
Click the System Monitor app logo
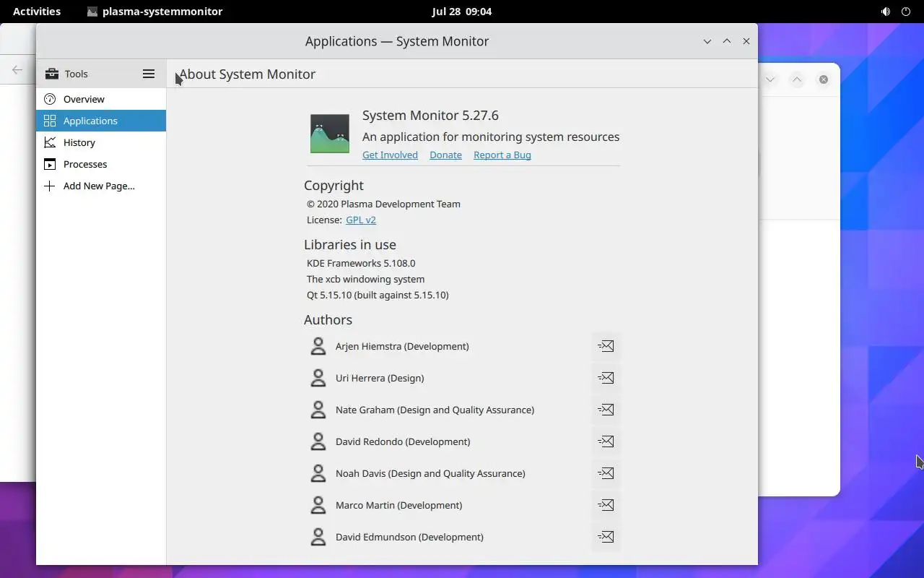click(x=330, y=134)
